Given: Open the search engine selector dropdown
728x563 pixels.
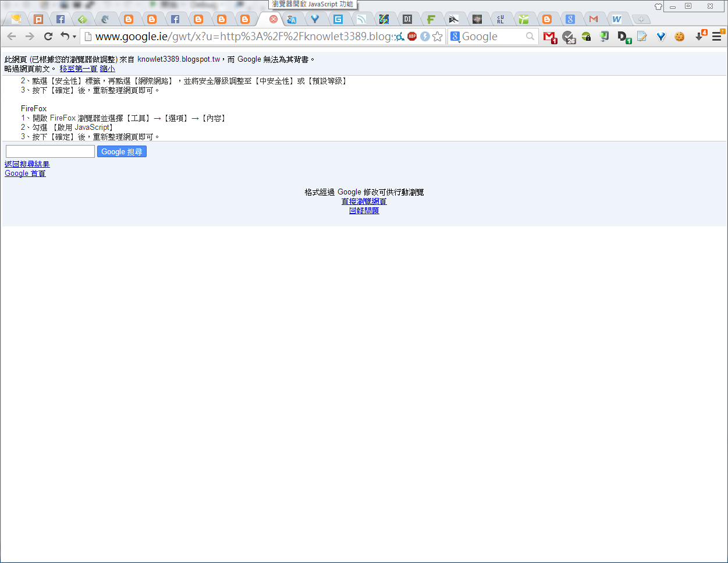Looking at the screenshot, I should tap(456, 37).
